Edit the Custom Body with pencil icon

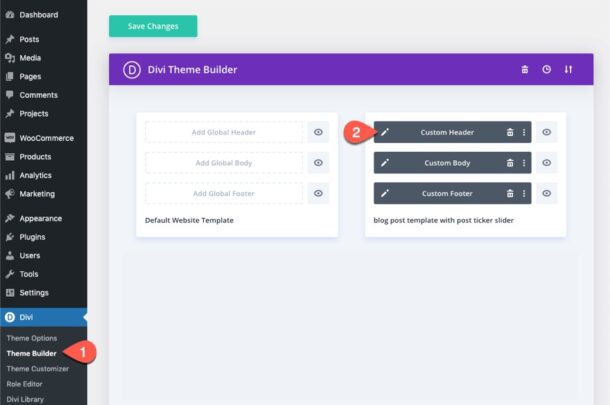(x=385, y=163)
